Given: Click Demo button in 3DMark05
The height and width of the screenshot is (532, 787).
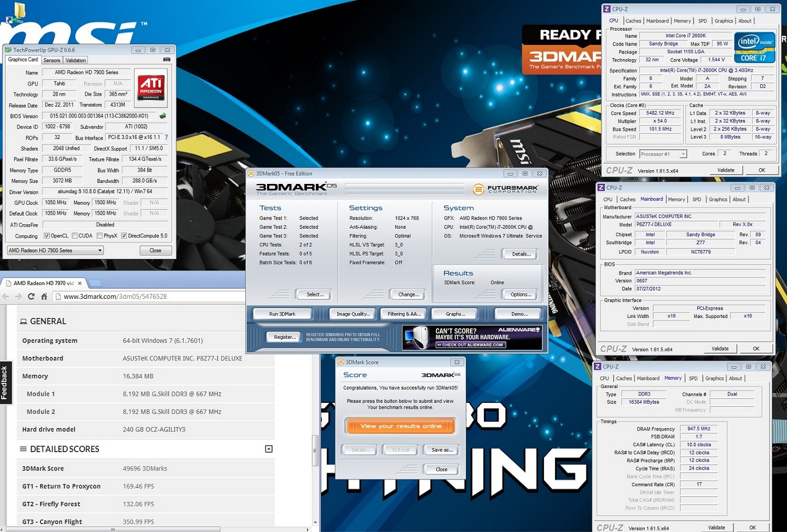Looking at the screenshot, I should pyautogui.click(x=519, y=314).
